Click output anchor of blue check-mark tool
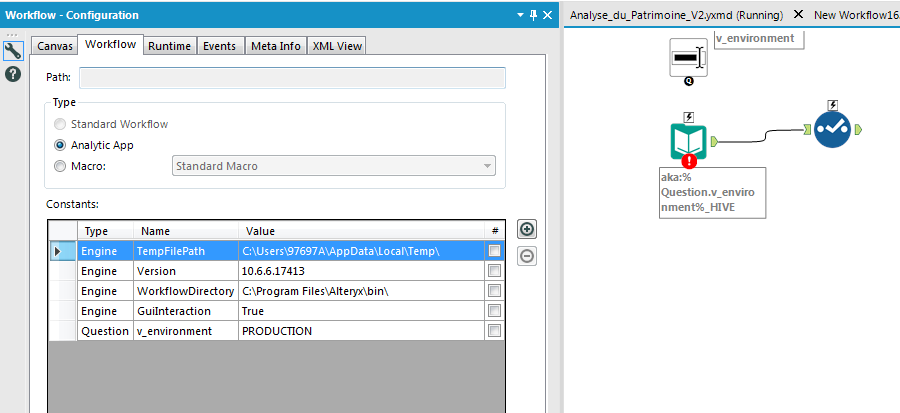 coord(858,130)
